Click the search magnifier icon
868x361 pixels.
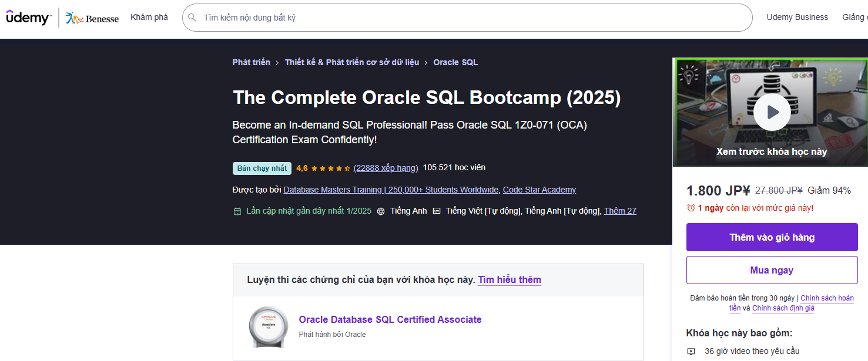pyautogui.click(x=192, y=18)
